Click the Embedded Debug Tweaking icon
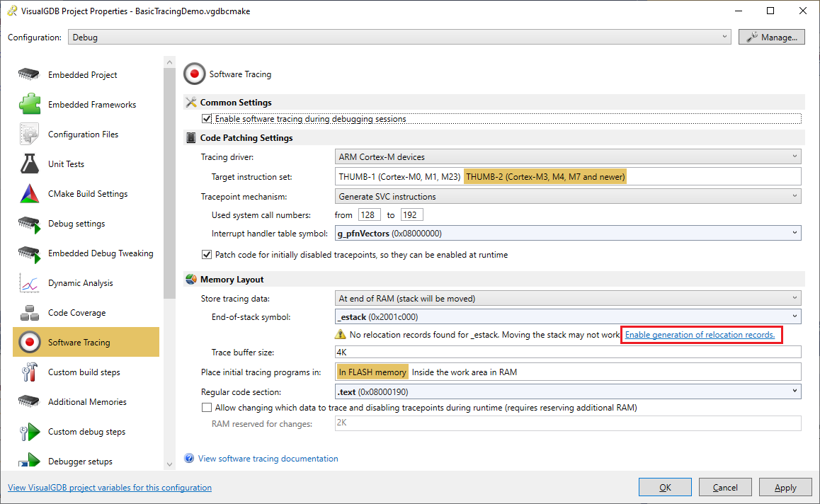The width and height of the screenshot is (820, 504). click(x=29, y=253)
